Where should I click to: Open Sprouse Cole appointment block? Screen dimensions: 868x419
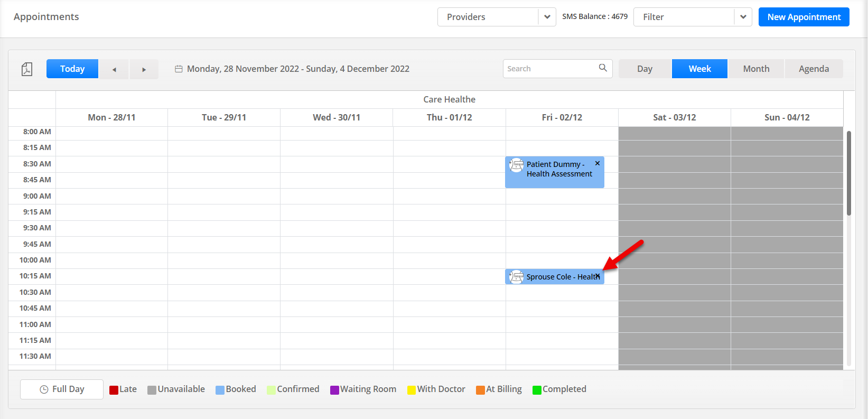pos(555,277)
